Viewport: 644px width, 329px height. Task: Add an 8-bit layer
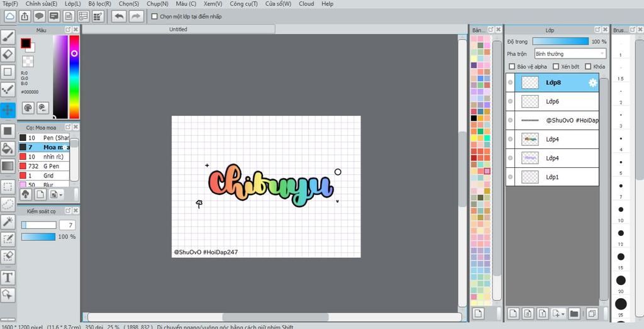coord(528,314)
